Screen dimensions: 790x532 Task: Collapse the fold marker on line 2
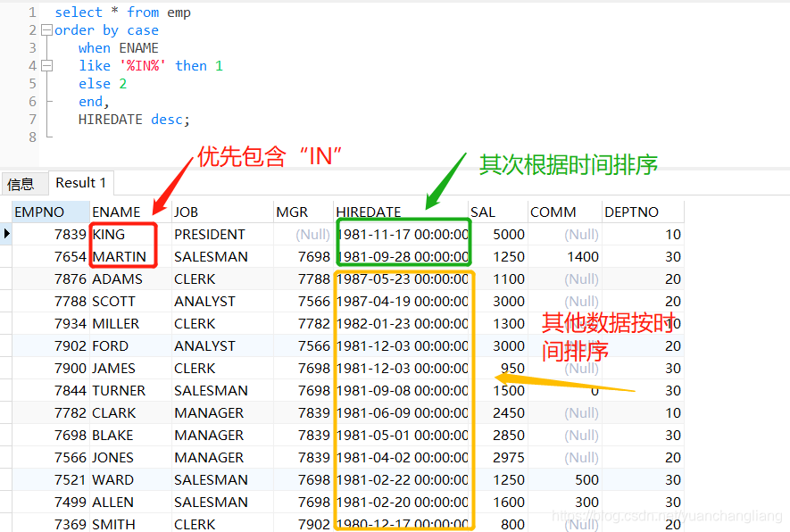click(46, 30)
